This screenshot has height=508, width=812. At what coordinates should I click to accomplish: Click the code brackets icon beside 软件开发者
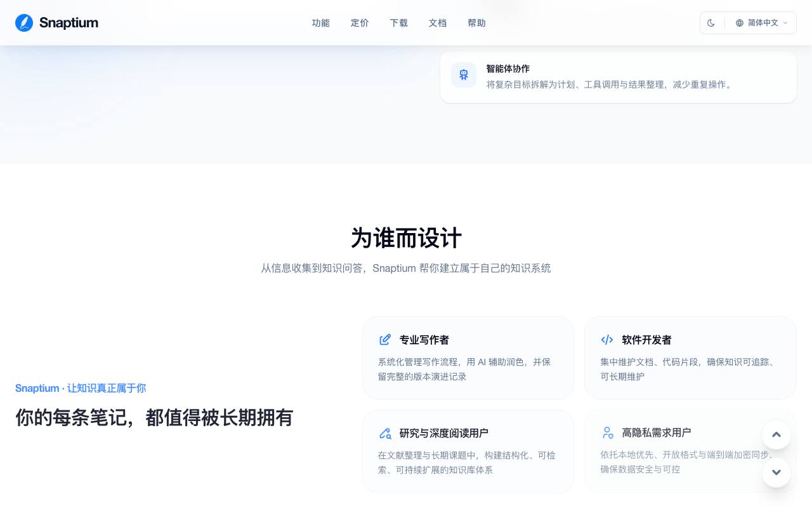click(x=607, y=340)
